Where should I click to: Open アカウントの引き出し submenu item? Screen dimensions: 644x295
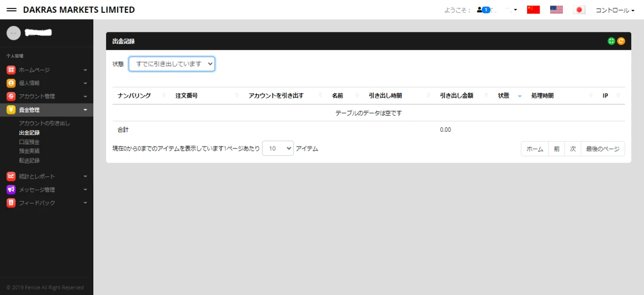pos(44,123)
